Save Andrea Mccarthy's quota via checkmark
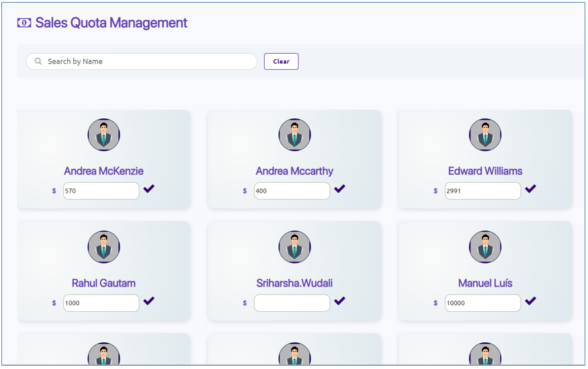This screenshot has width=588, height=369. [x=339, y=189]
